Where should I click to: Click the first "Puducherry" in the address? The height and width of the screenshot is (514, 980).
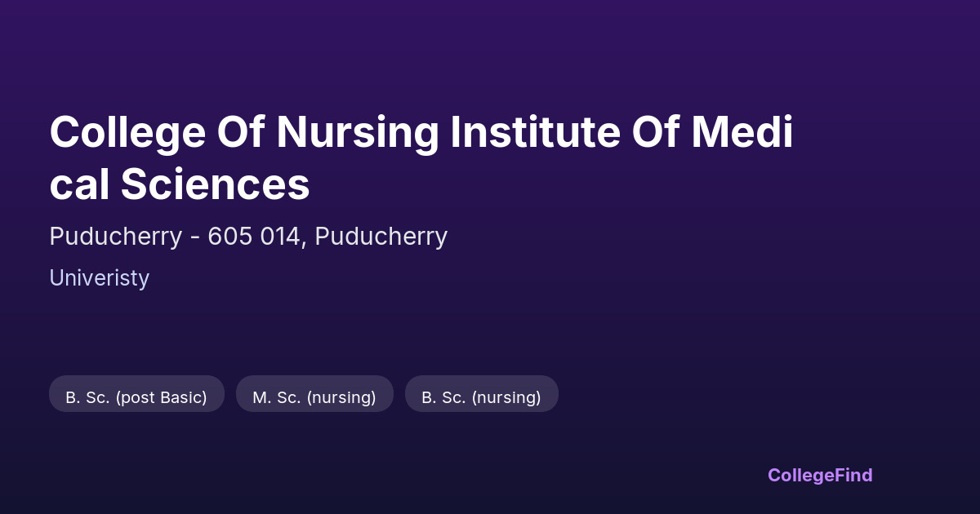click(x=115, y=237)
